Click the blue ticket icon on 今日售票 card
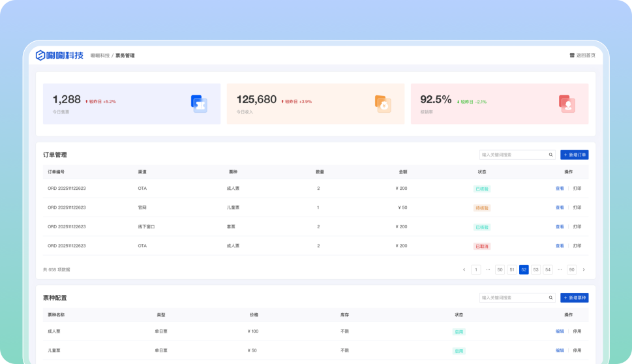 [199, 104]
